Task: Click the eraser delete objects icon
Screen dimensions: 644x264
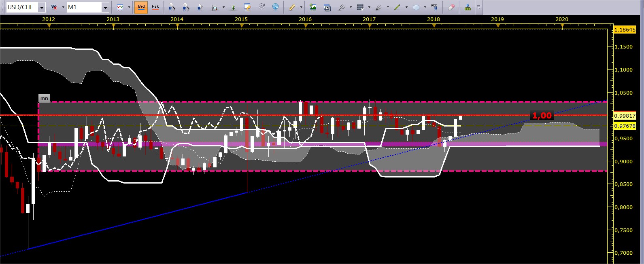Action: click(451, 7)
